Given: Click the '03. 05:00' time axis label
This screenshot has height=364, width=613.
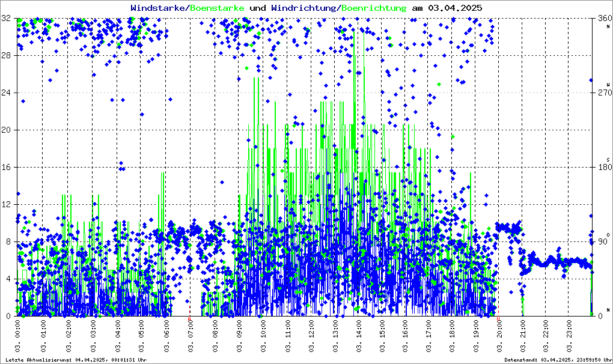Looking at the screenshot, I should click(141, 336).
